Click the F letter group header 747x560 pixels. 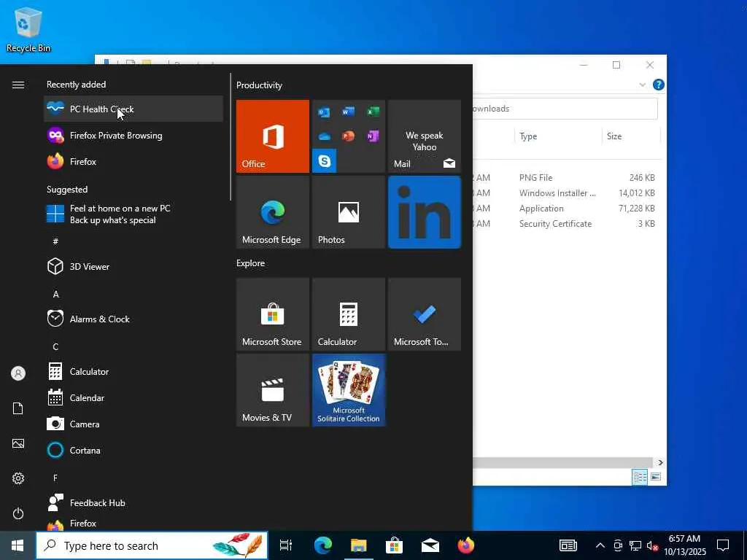tap(55, 478)
